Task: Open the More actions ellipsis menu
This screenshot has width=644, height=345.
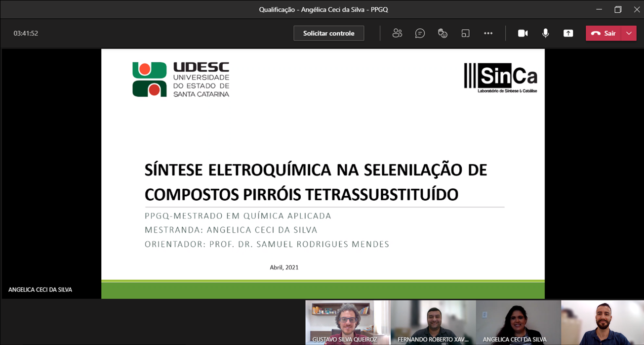Action: [x=488, y=33]
